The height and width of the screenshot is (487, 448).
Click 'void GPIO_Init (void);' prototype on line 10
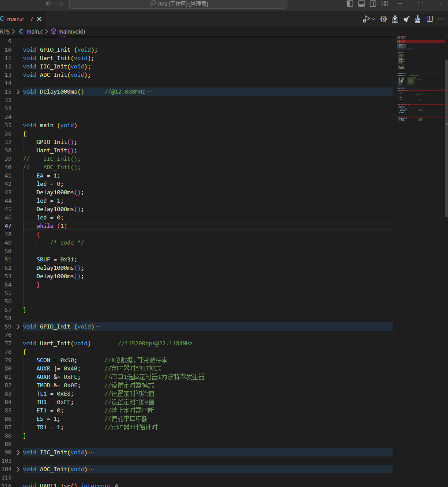pos(60,50)
